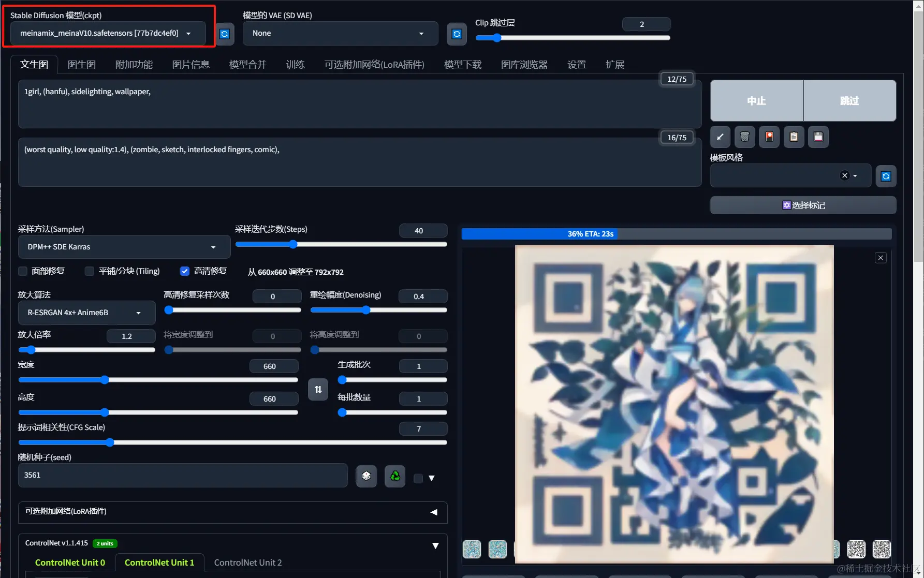Open the 模型下载 tab
924x578 pixels.
pyautogui.click(x=463, y=64)
